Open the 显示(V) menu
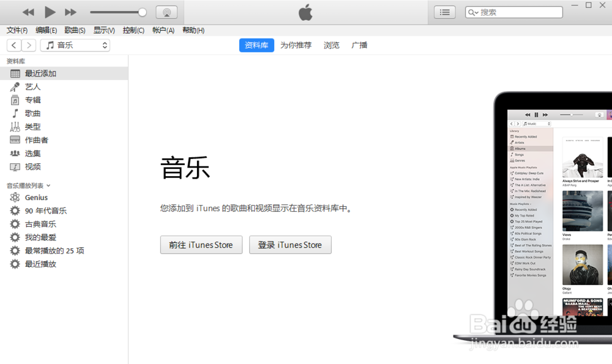Screen dimensions: 612x364 point(104,31)
